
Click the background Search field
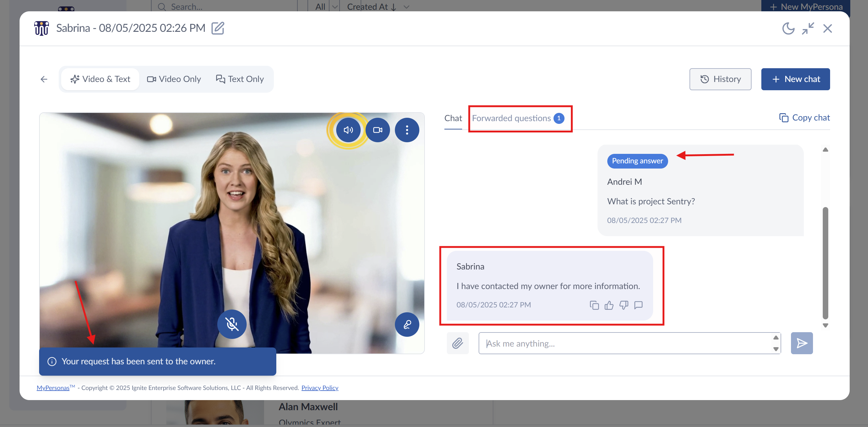point(224,6)
